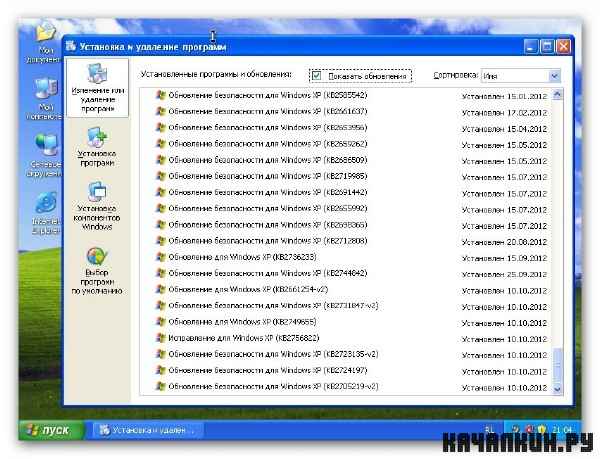
Task: Click the RU language indicator in taskbar
Action: point(489,430)
